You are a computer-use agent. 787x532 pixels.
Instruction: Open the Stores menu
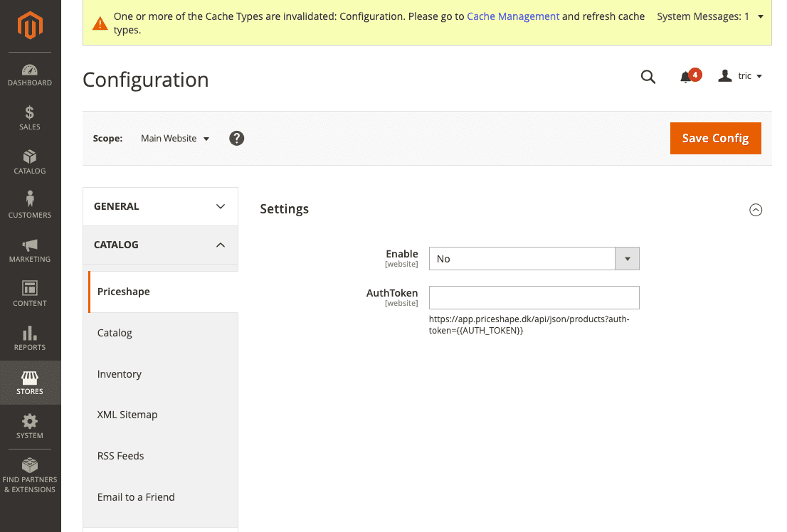click(x=30, y=383)
